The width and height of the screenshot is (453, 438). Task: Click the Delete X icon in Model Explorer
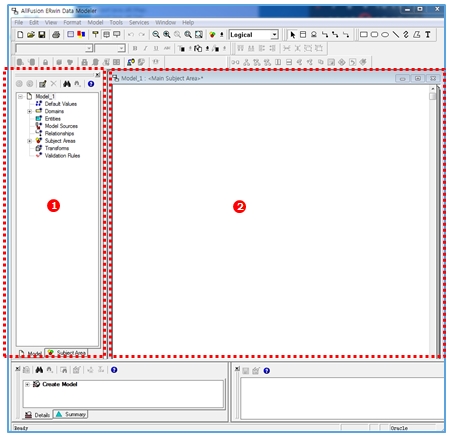(53, 84)
